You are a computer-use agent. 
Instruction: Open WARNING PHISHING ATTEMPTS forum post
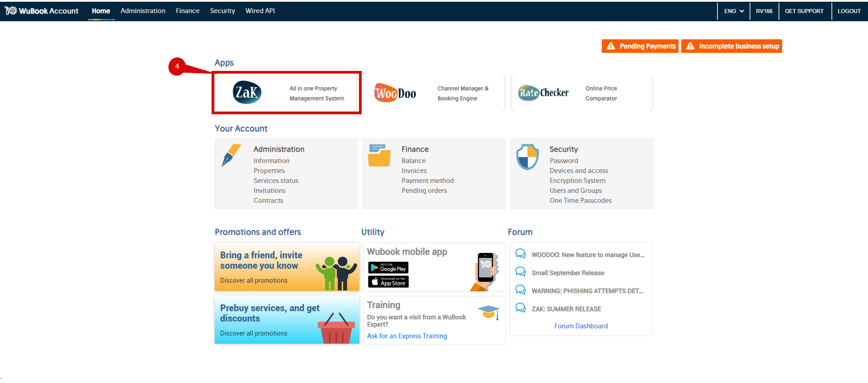(x=587, y=291)
